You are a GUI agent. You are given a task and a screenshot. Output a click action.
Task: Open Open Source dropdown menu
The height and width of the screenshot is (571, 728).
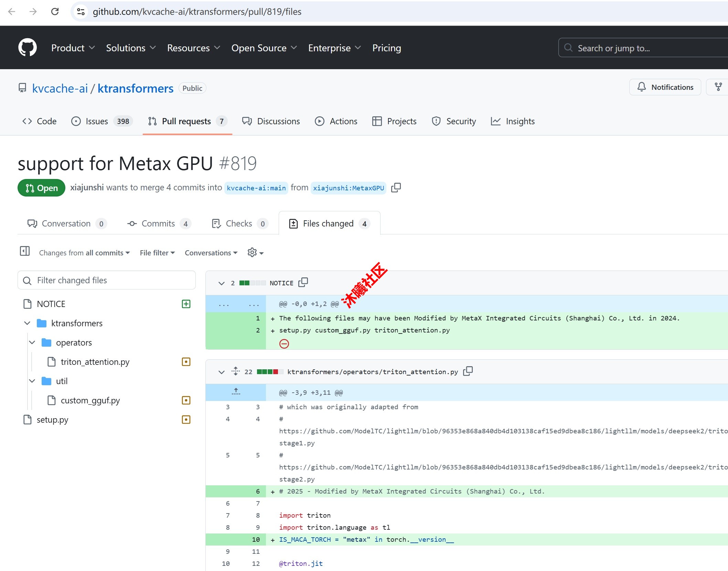[264, 48]
